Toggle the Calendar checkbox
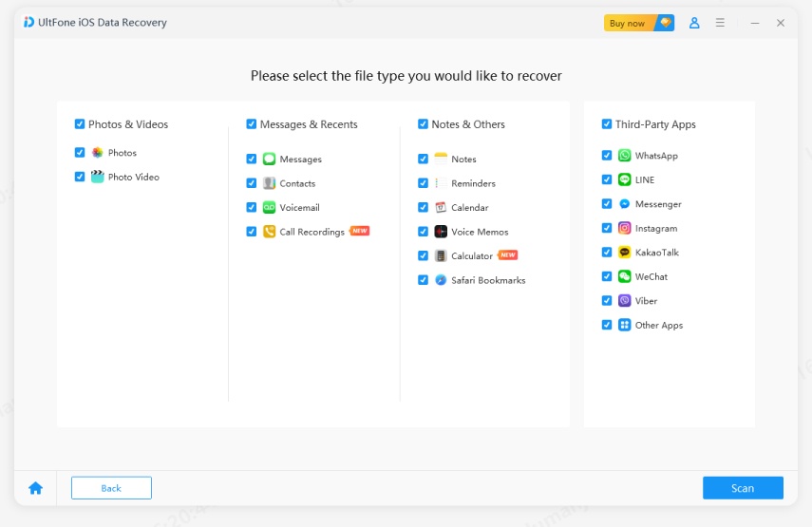The width and height of the screenshot is (812, 527). (424, 208)
